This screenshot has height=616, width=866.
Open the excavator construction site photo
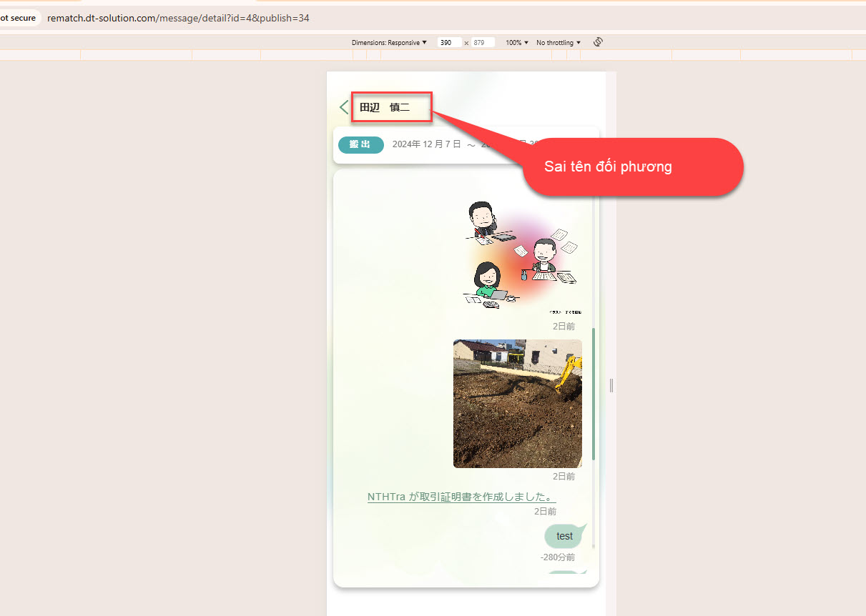tap(517, 404)
